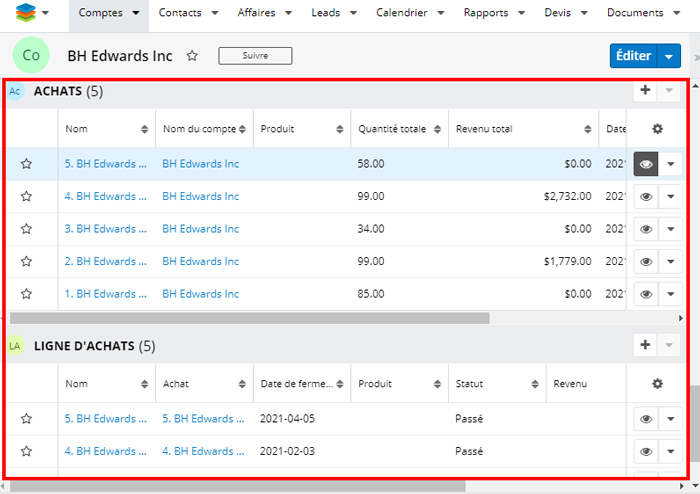
Task: Open Achats link 5. BH Edwards
Action: coord(105,164)
